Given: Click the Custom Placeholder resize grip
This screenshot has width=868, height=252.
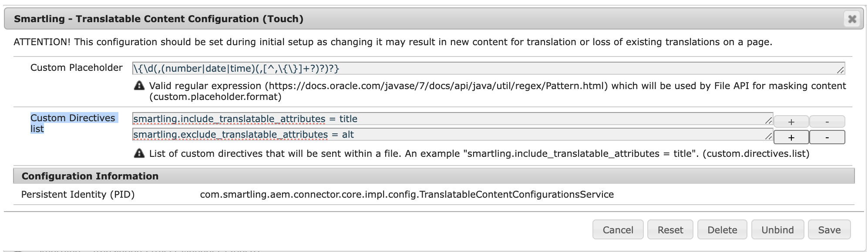Looking at the screenshot, I should click(x=841, y=70).
